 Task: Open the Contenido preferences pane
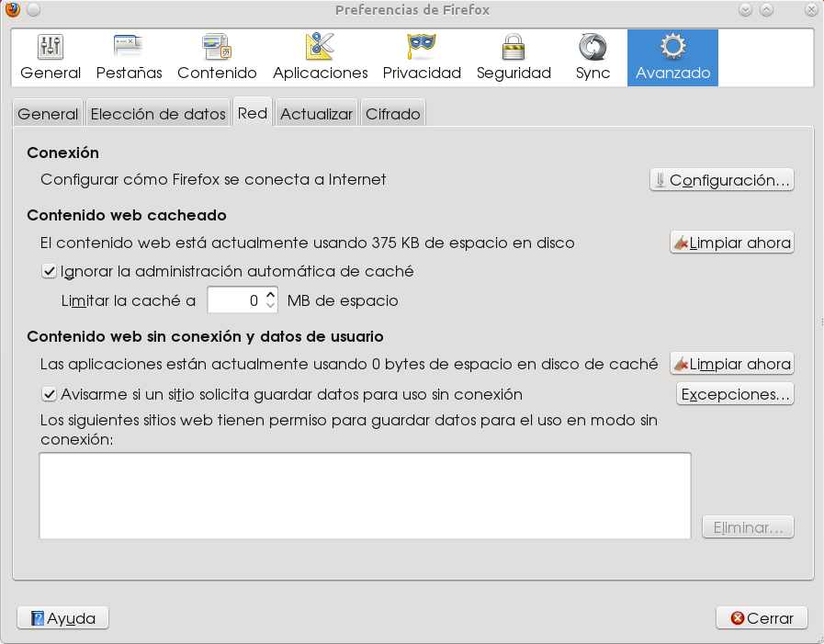pos(217,58)
